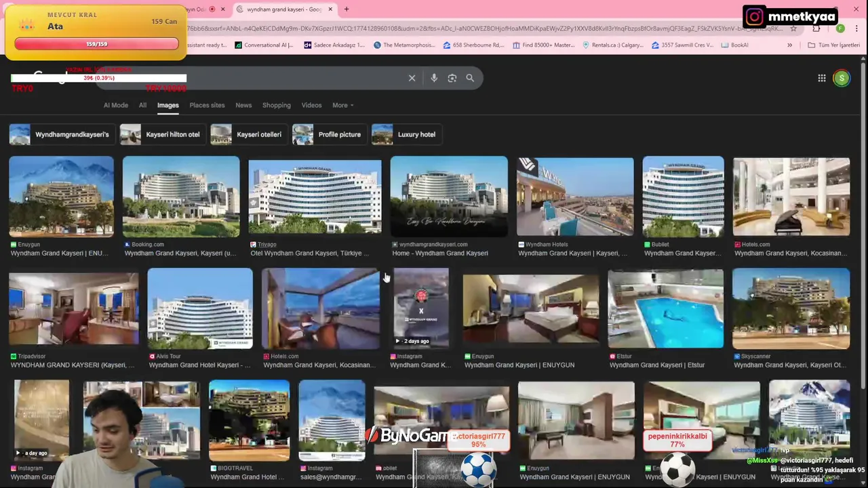Select the Kayseri hilton otel suggestion chip
This screenshot has height=488, width=868.
tap(162, 134)
